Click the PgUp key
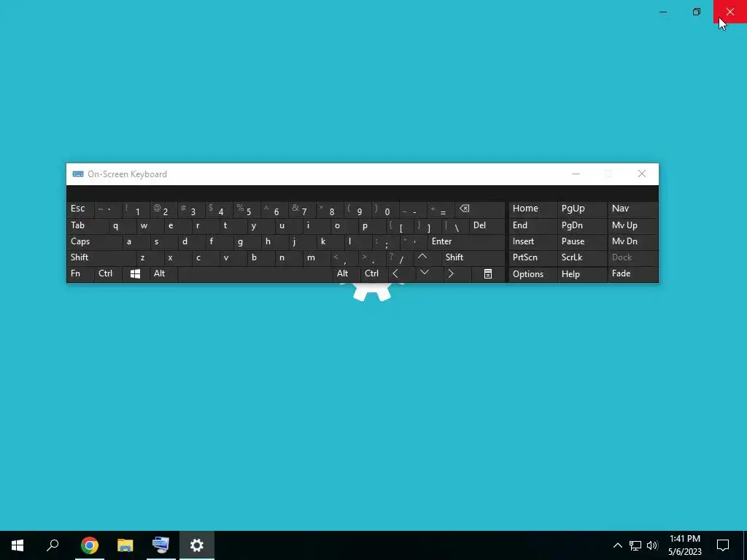The height and width of the screenshot is (560, 747). [582, 209]
